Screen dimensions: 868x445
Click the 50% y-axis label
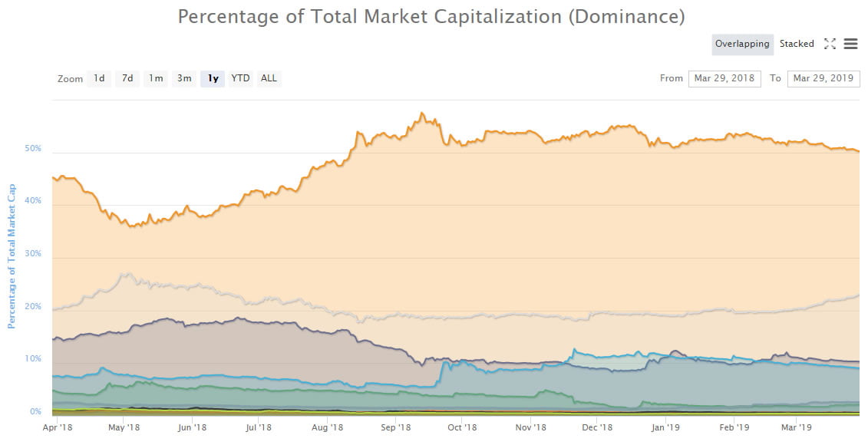click(x=33, y=148)
